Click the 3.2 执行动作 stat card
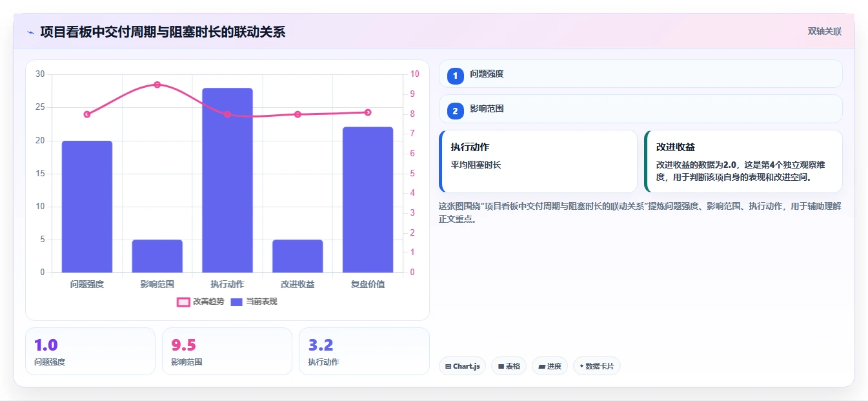Image resolution: width=868 pixels, height=401 pixels. (x=364, y=351)
